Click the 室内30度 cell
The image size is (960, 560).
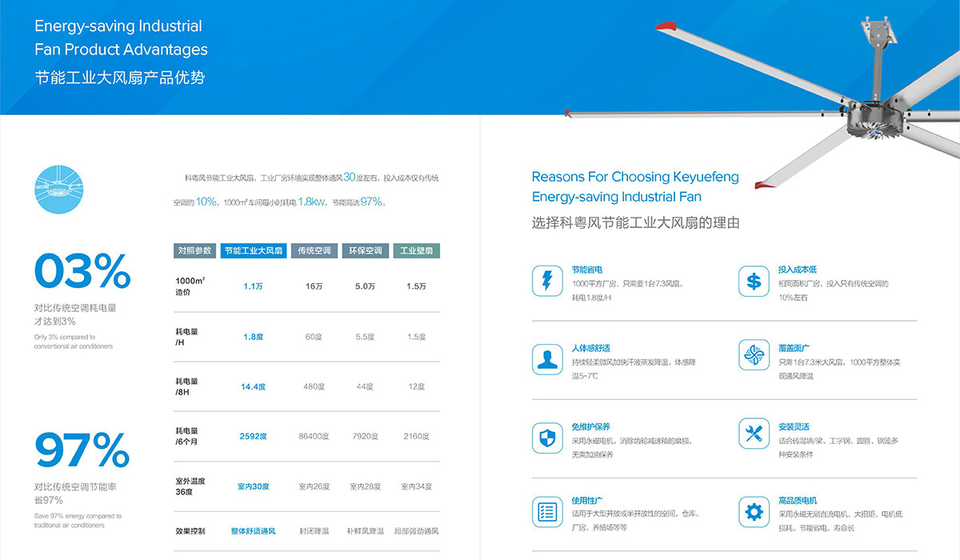pos(254,486)
